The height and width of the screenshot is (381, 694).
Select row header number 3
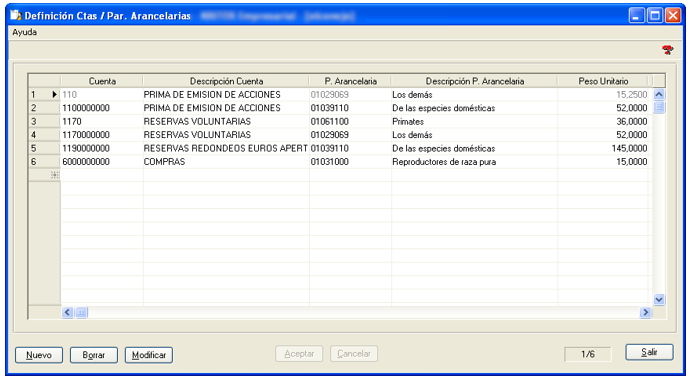(x=44, y=121)
